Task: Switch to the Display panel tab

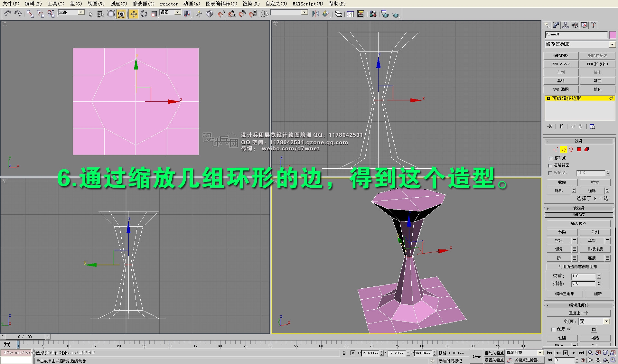Action: click(584, 25)
